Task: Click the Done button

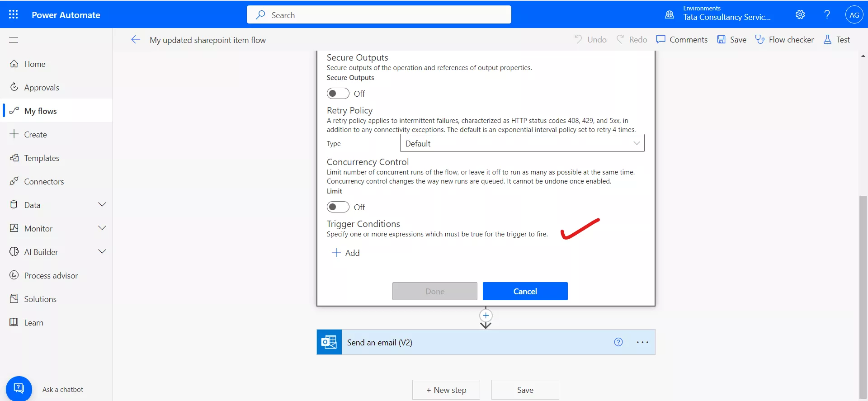Action: coord(435,291)
